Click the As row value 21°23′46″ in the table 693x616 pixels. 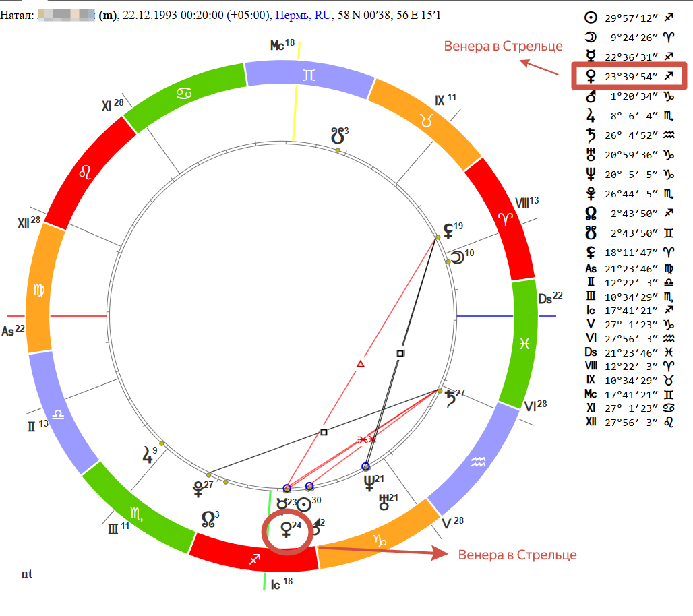632,269
